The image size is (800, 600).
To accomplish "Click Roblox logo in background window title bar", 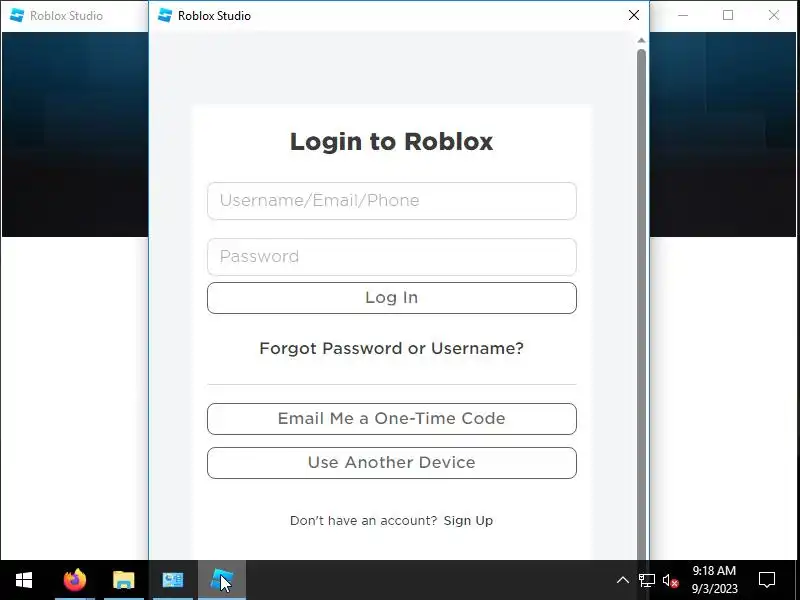I will tap(17, 15).
